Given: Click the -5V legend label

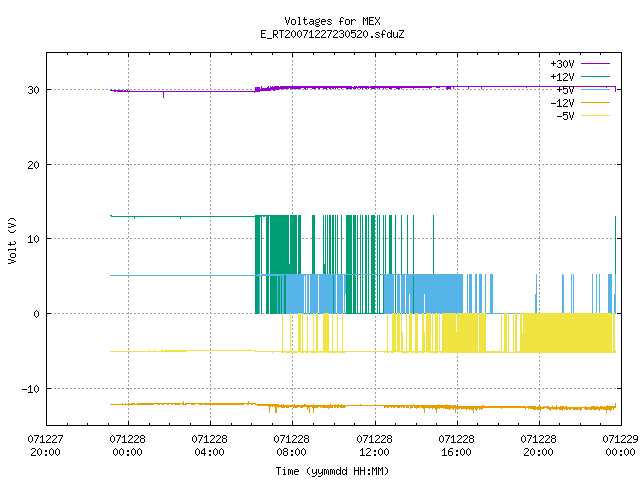Looking at the screenshot, I should coord(565,116).
